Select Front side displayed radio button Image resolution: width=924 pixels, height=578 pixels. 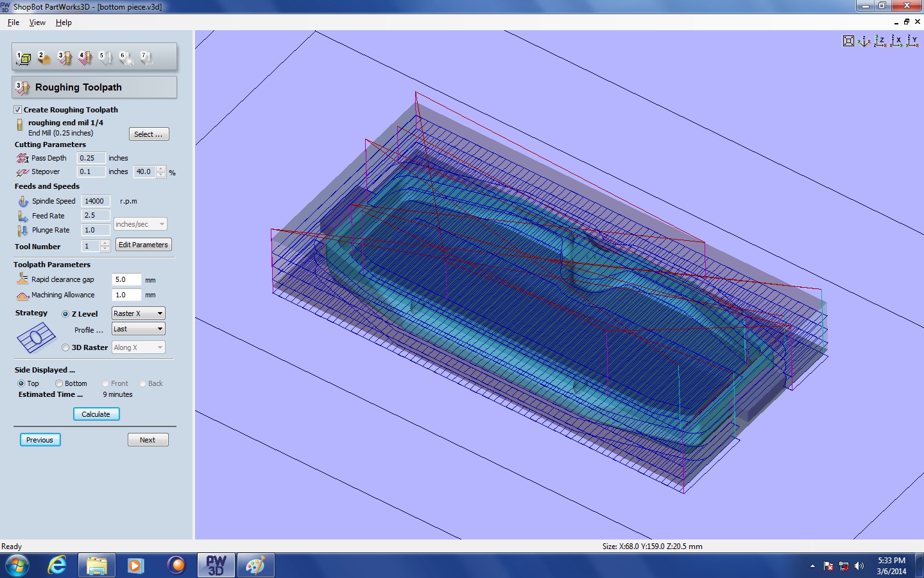tap(105, 383)
